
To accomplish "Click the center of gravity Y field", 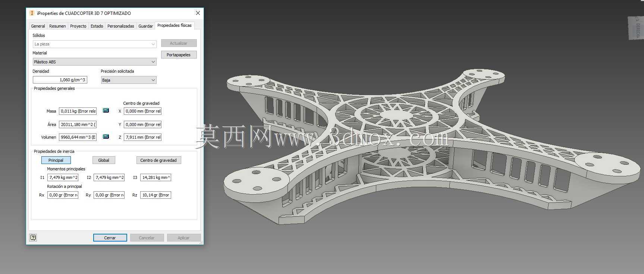I will (143, 125).
